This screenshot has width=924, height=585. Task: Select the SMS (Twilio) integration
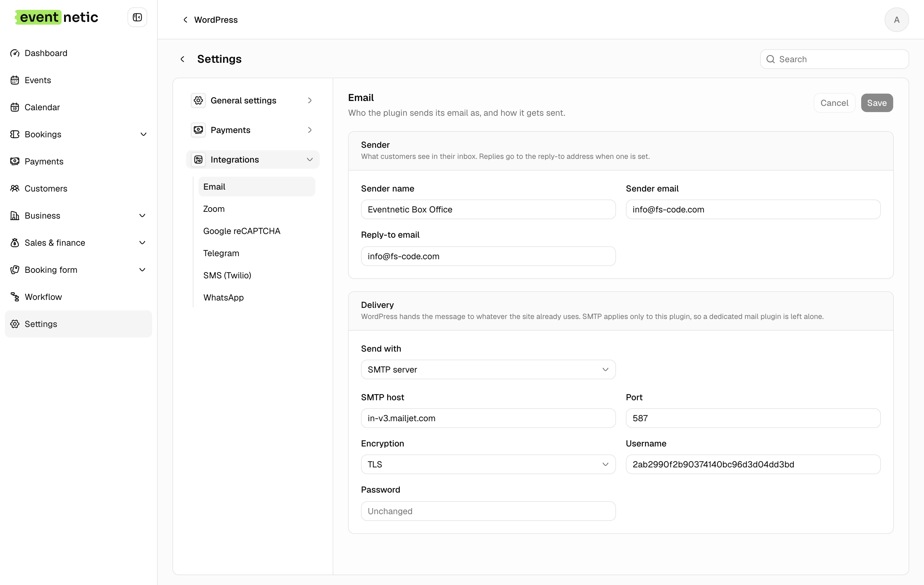pyautogui.click(x=257, y=275)
